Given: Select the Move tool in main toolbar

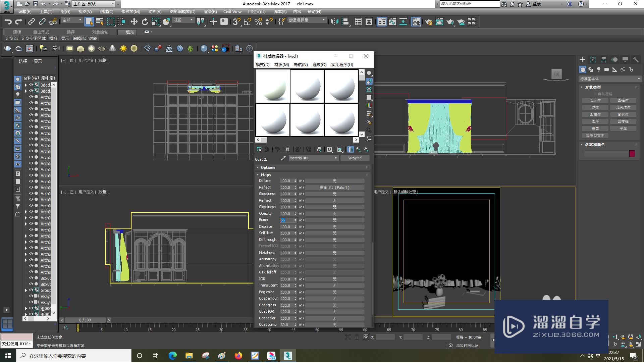Looking at the screenshot, I should (x=134, y=22).
